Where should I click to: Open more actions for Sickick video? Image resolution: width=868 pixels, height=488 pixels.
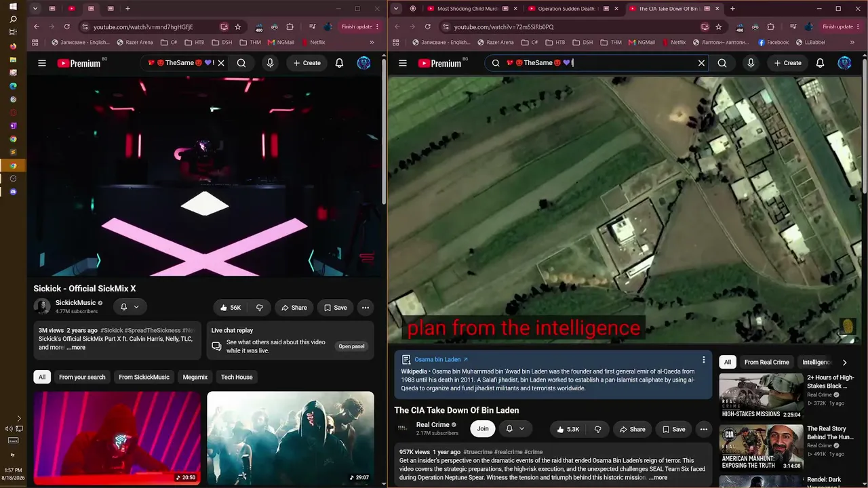pyautogui.click(x=366, y=308)
